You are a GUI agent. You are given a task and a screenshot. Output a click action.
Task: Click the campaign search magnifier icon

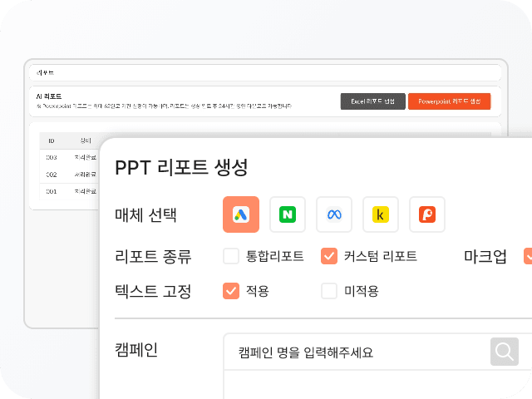click(505, 352)
